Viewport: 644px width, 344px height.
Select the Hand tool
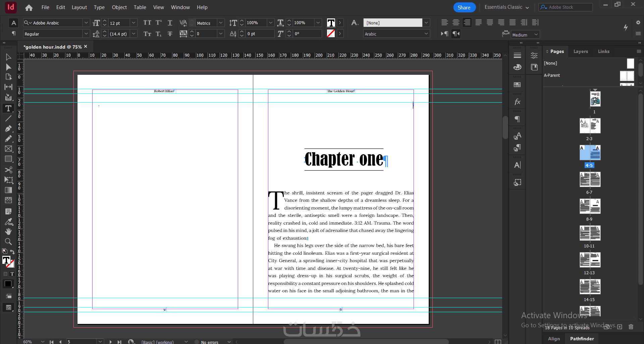click(8, 231)
